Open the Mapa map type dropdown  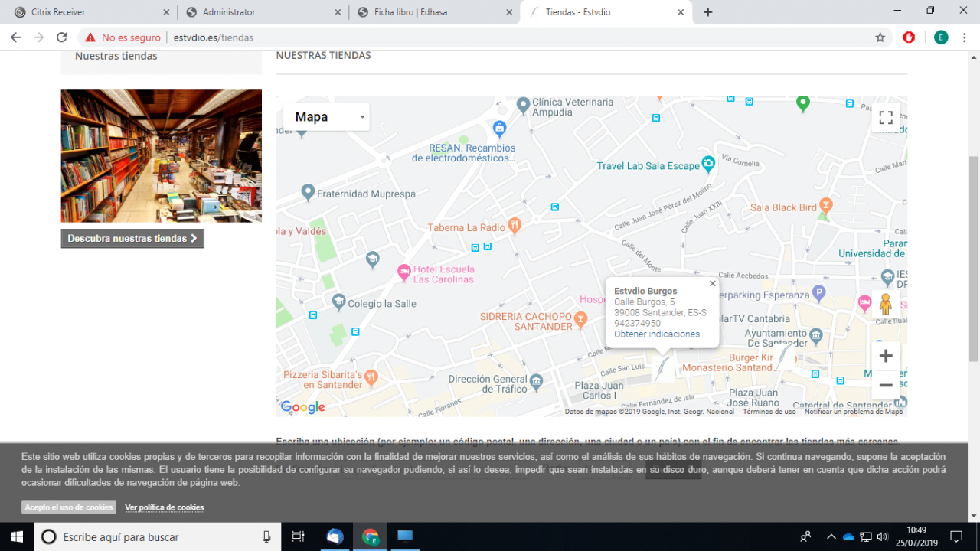point(326,117)
